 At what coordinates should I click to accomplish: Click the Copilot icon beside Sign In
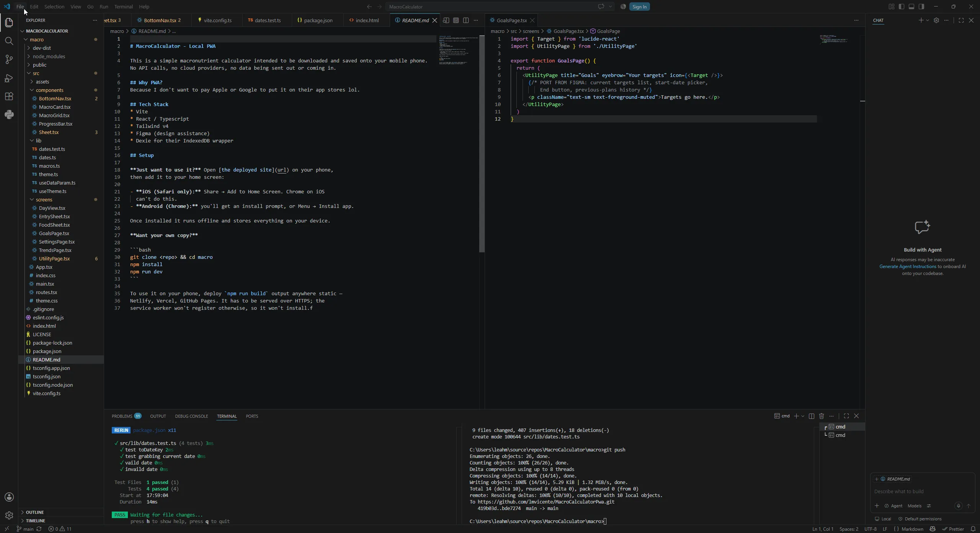pos(623,7)
